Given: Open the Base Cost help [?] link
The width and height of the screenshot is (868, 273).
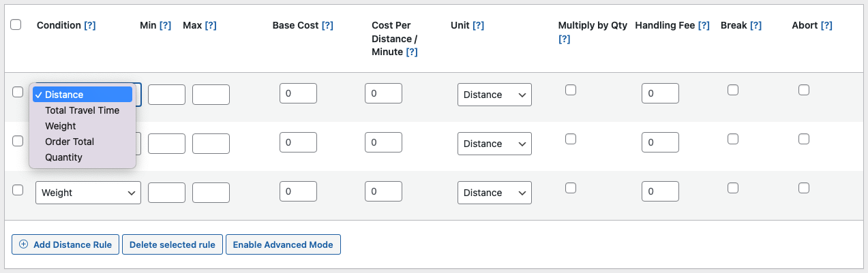Looking at the screenshot, I should [x=327, y=25].
